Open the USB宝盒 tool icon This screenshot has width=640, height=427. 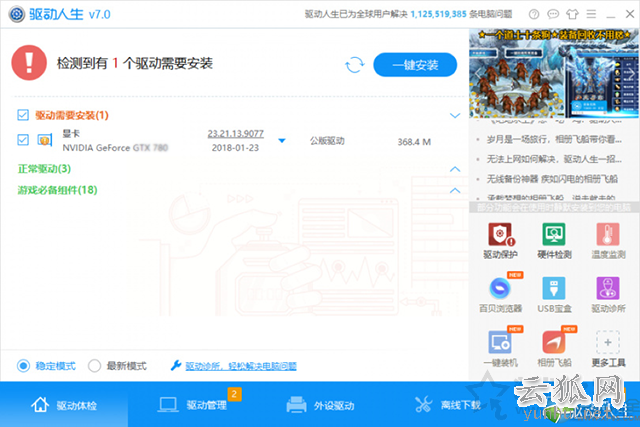tap(554, 288)
